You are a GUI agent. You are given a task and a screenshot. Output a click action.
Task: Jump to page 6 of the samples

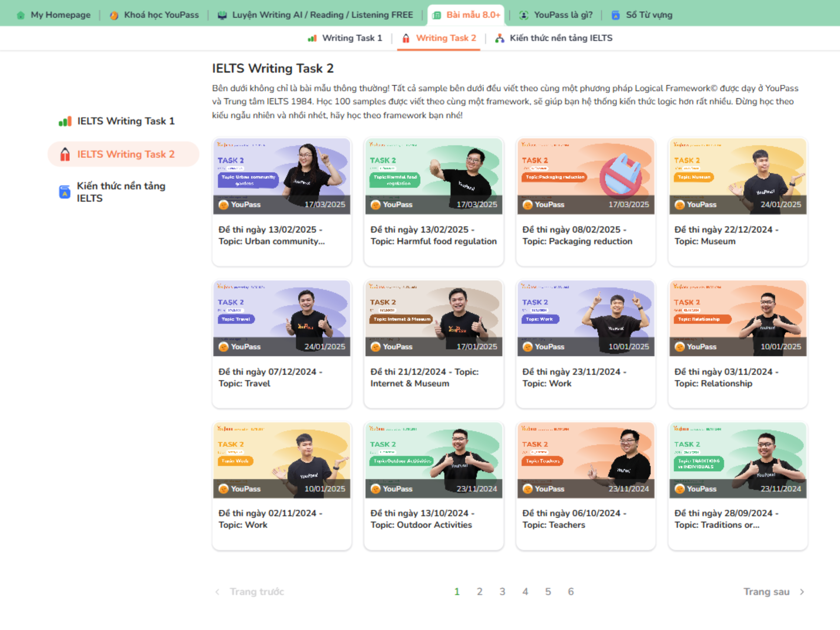coord(570,592)
